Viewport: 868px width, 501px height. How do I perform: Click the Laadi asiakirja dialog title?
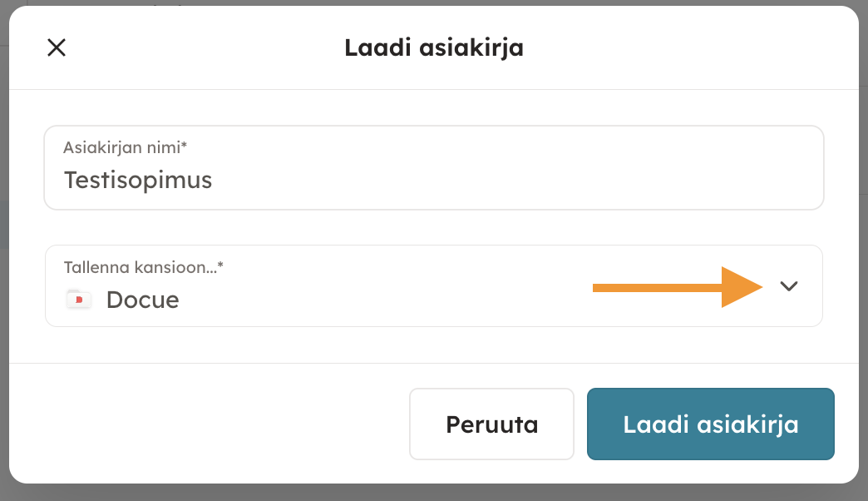coord(433,47)
